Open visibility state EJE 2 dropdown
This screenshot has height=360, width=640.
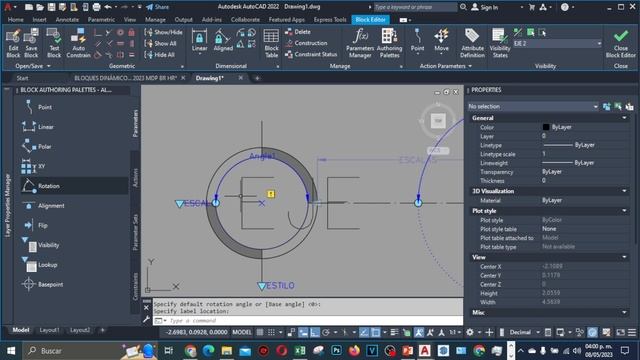(x=557, y=43)
